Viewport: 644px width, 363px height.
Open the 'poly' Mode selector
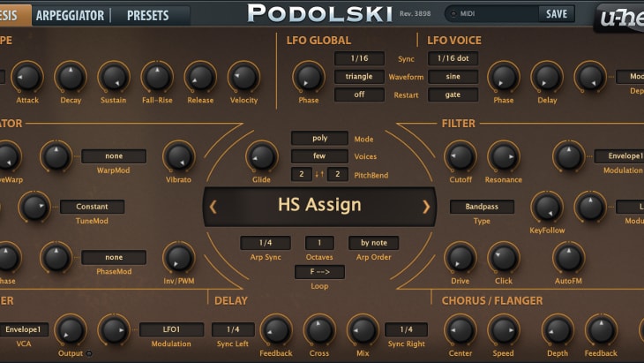pos(319,138)
